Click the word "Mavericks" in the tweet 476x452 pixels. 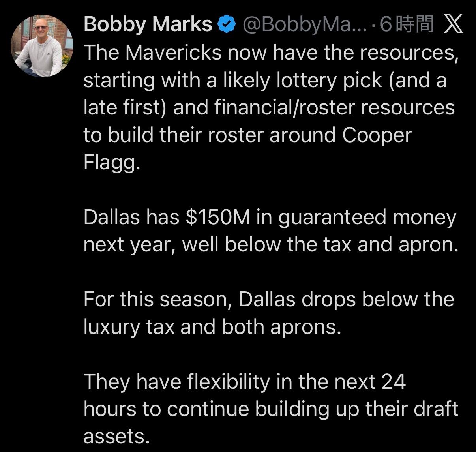click(x=174, y=53)
